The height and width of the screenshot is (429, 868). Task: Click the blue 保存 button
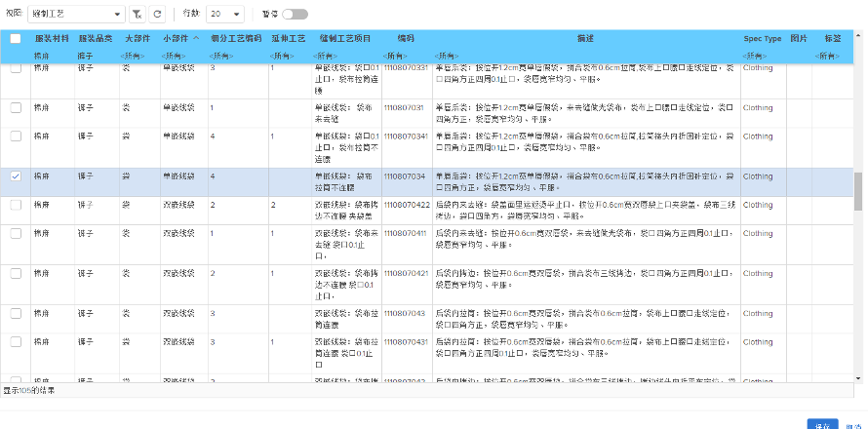tap(822, 424)
